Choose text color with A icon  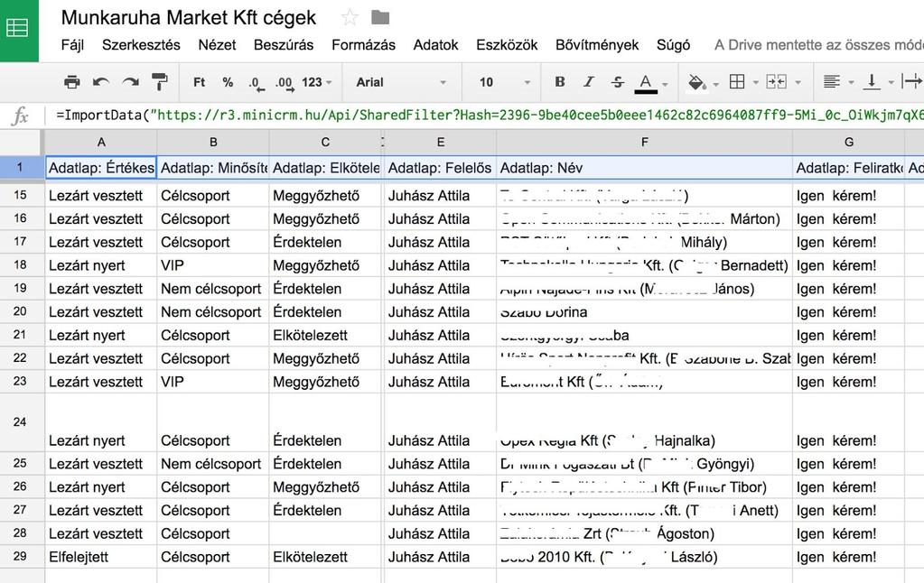[x=646, y=82]
